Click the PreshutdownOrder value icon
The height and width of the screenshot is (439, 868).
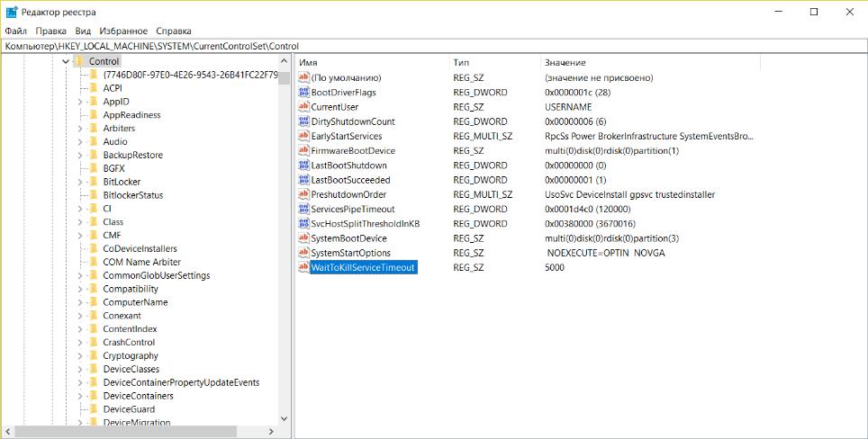303,194
